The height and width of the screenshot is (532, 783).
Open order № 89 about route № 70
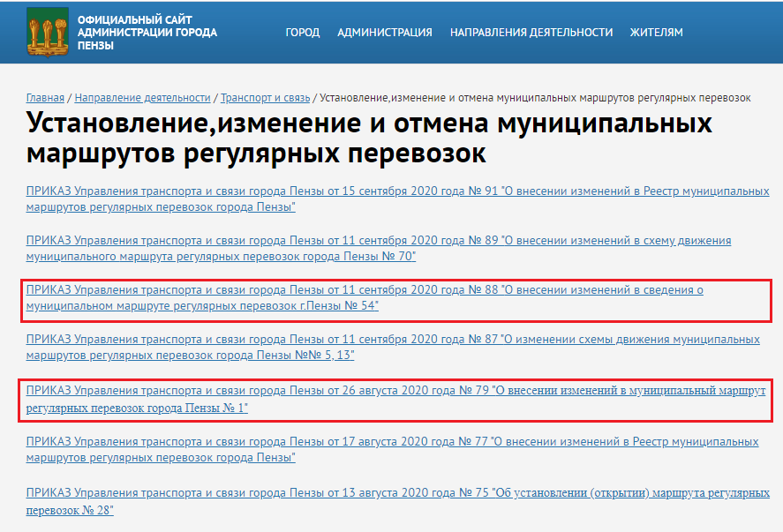pos(379,248)
